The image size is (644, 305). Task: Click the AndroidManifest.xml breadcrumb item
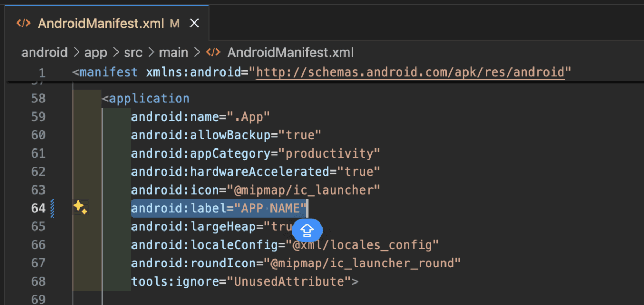(x=290, y=53)
